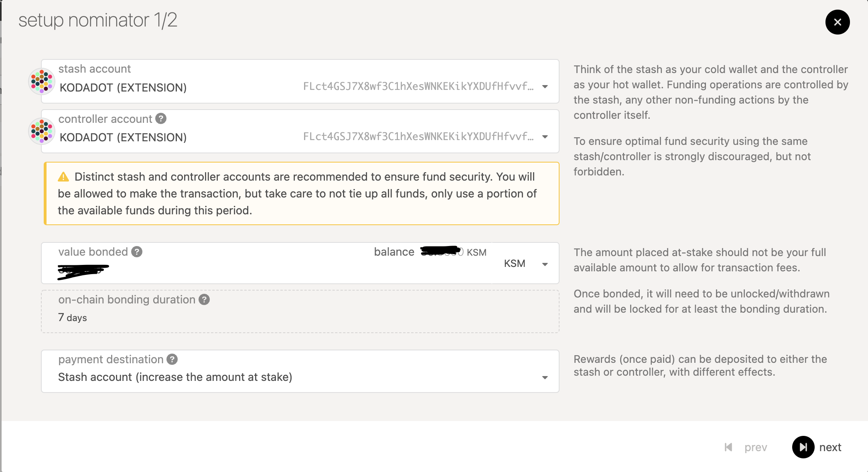868x472 pixels.
Task: Click controller account help question mark
Action: click(x=161, y=119)
